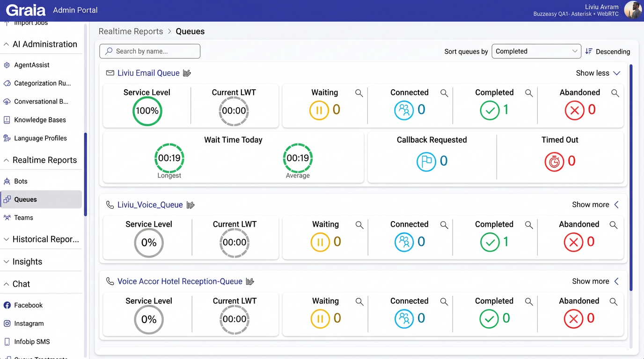Open magnifier next to Connected in Voice Accor Hotel queue
Screen dimensions: 644x359
pyautogui.click(x=444, y=302)
